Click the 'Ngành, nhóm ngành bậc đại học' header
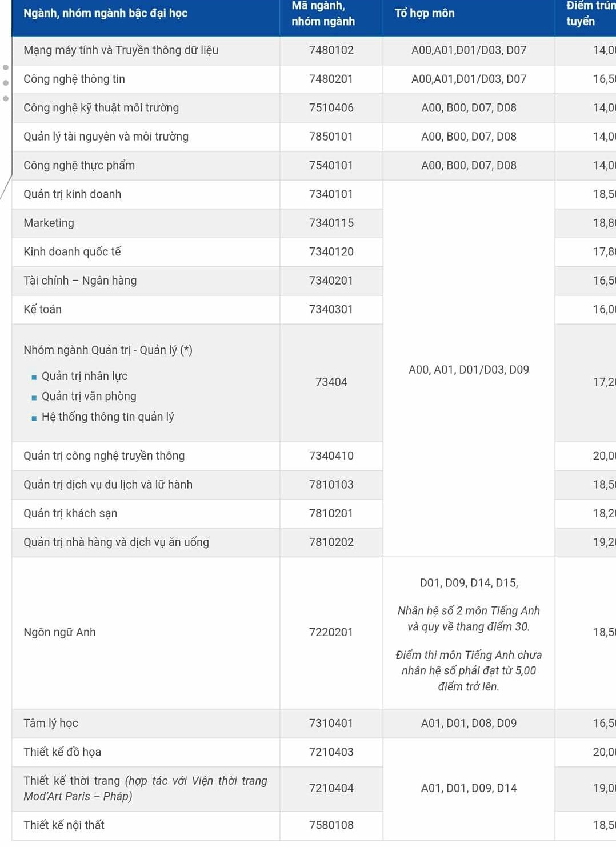 click(x=106, y=13)
